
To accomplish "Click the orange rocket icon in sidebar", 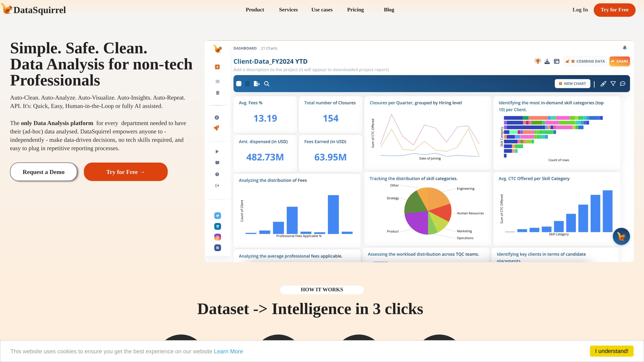I will click(x=217, y=128).
